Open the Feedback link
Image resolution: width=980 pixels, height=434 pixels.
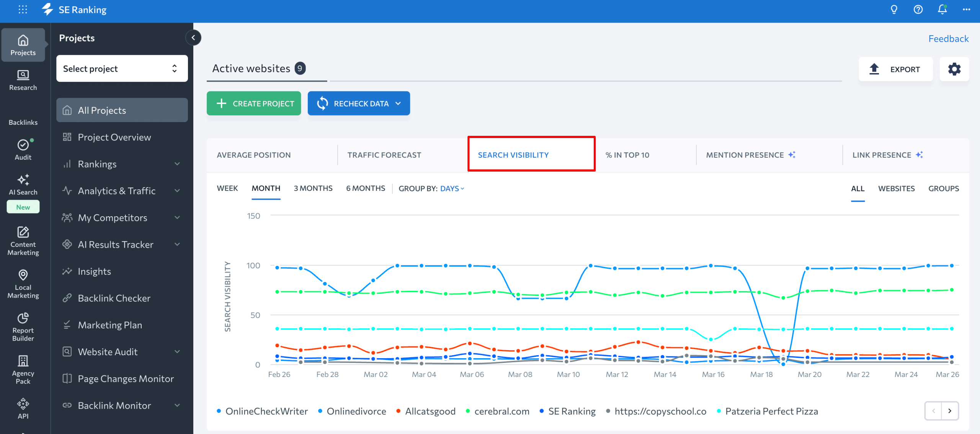coord(948,38)
